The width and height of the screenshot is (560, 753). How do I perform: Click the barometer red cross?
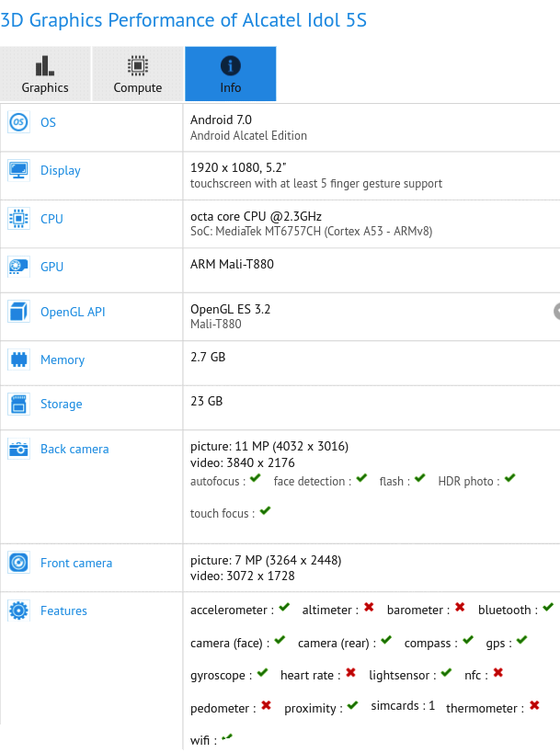(460, 607)
